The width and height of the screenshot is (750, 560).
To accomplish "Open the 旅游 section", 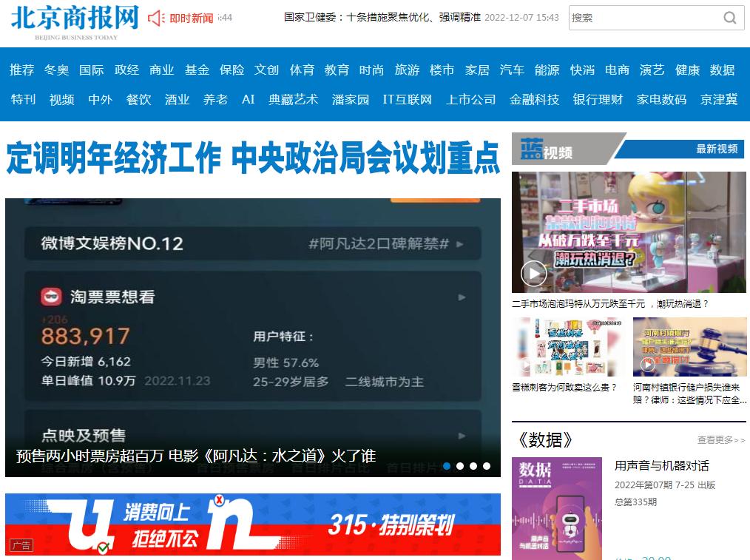I will [x=407, y=70].
